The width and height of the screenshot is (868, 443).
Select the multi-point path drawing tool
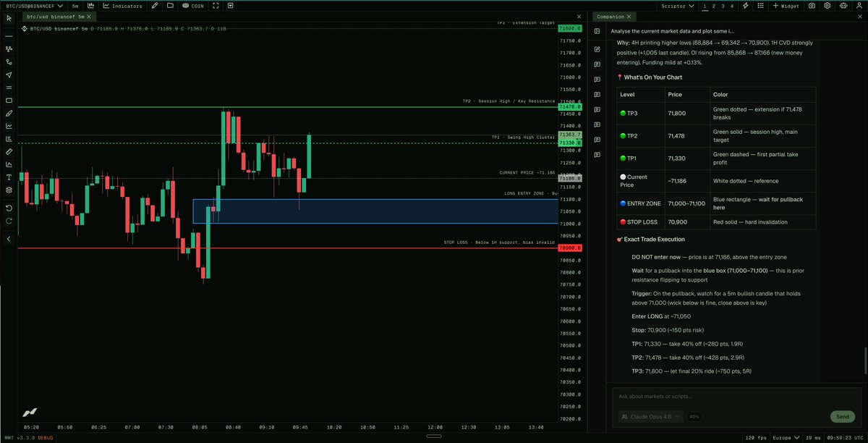[9, 48]
